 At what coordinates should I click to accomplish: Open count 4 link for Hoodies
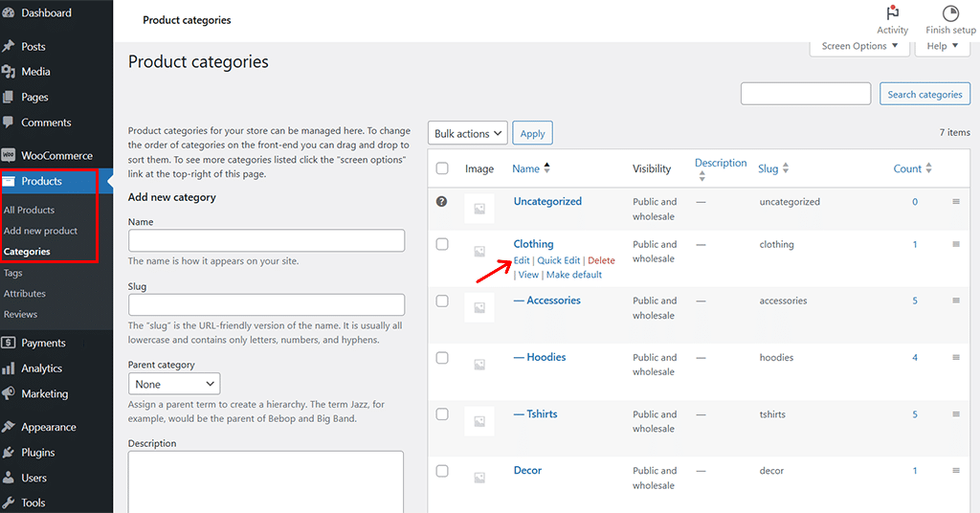click(x=914, y=357)
